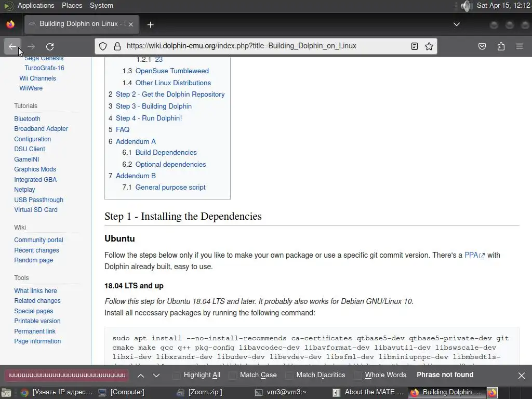
Task: Open the Printable version link
Action: (37, 321)
